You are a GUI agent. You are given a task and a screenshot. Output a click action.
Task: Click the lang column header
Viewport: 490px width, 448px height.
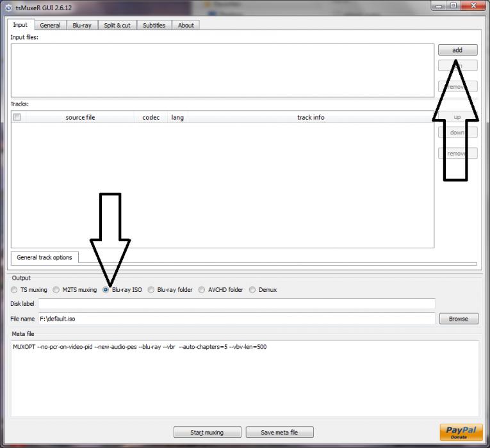coord(177,117)
